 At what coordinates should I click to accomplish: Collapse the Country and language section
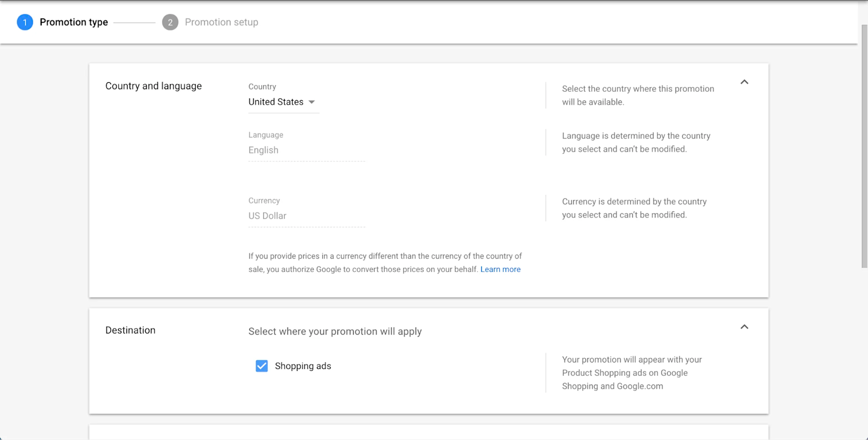click(x=744, y=82)
